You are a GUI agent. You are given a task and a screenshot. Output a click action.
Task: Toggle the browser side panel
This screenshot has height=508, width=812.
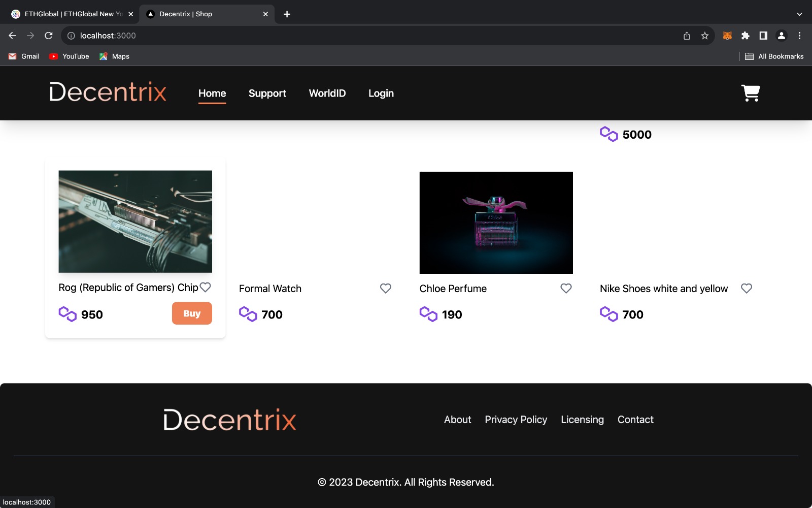763,36
